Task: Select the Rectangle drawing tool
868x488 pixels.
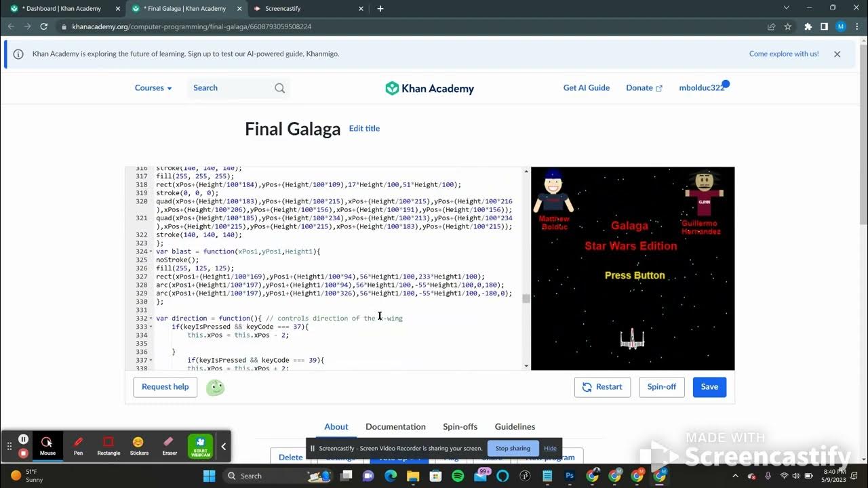Action: click(108, 446)
